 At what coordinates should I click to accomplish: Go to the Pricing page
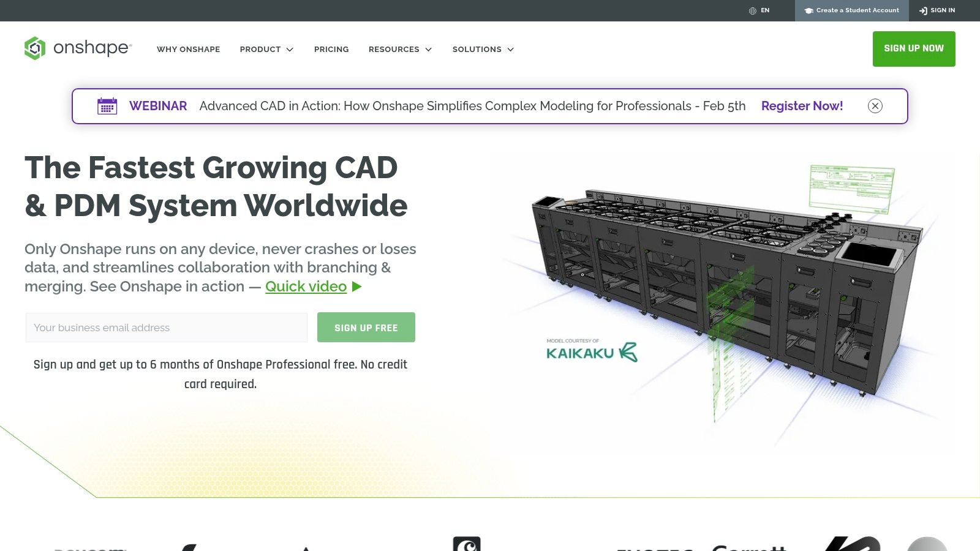click(331, 49)
